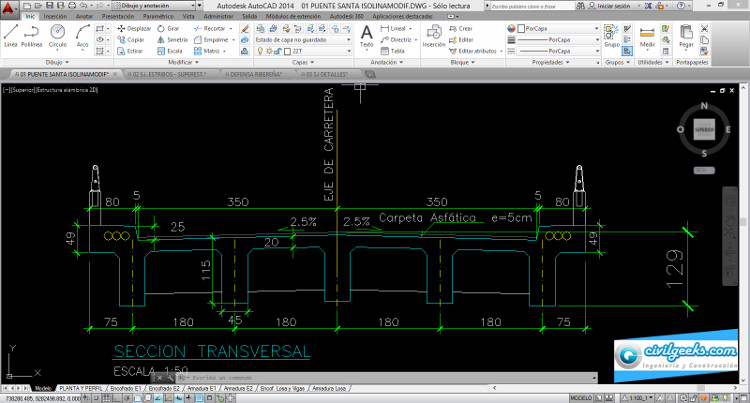Switch to the Anotar ribbon tab
Viewport: 750px width, 403px height.
(x=84, y=16)
